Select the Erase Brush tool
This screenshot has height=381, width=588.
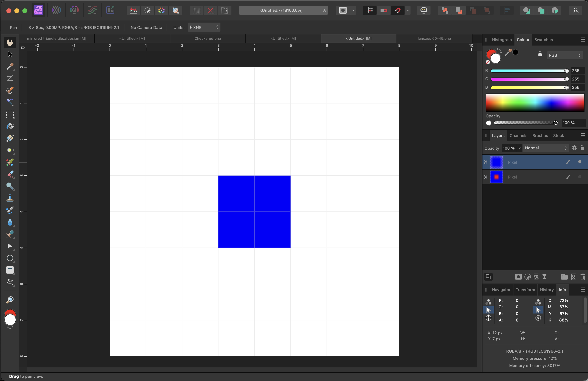click(x=10, y=174)
